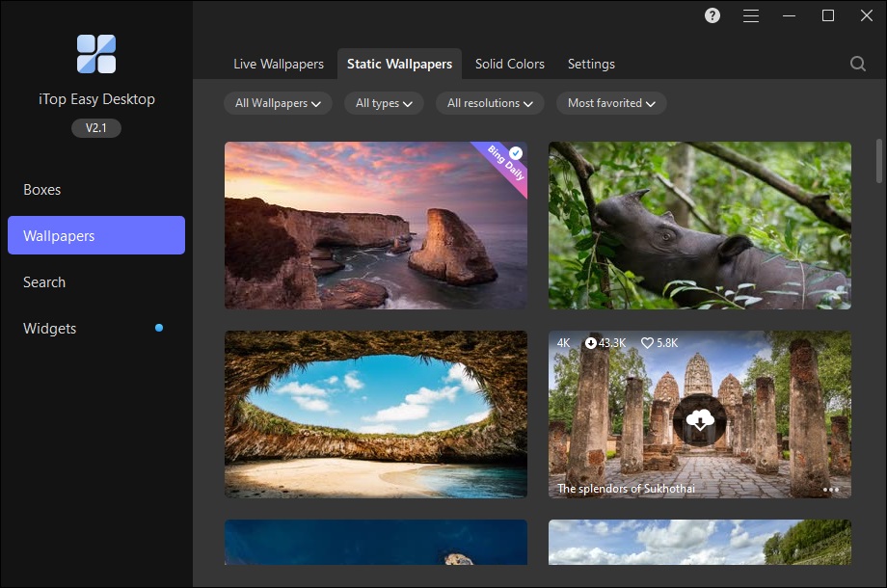Select the rhino in jungle wallpaper
This screenshot has width=887, height=588.
(700, 226)
